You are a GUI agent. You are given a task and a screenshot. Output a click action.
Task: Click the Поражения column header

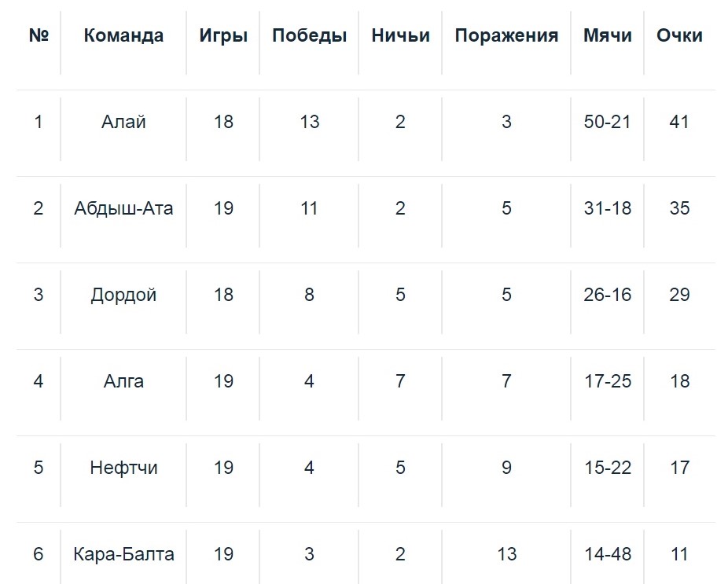506,35
